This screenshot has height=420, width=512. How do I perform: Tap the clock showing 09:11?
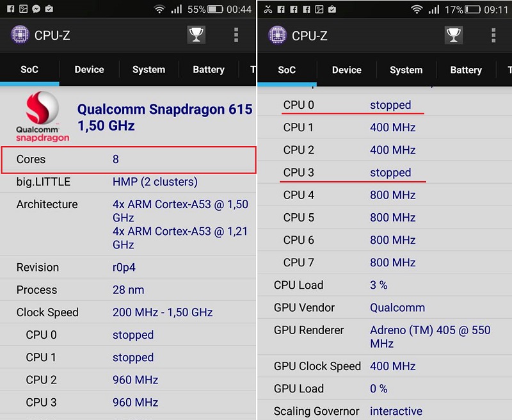[x=497, y=10]
